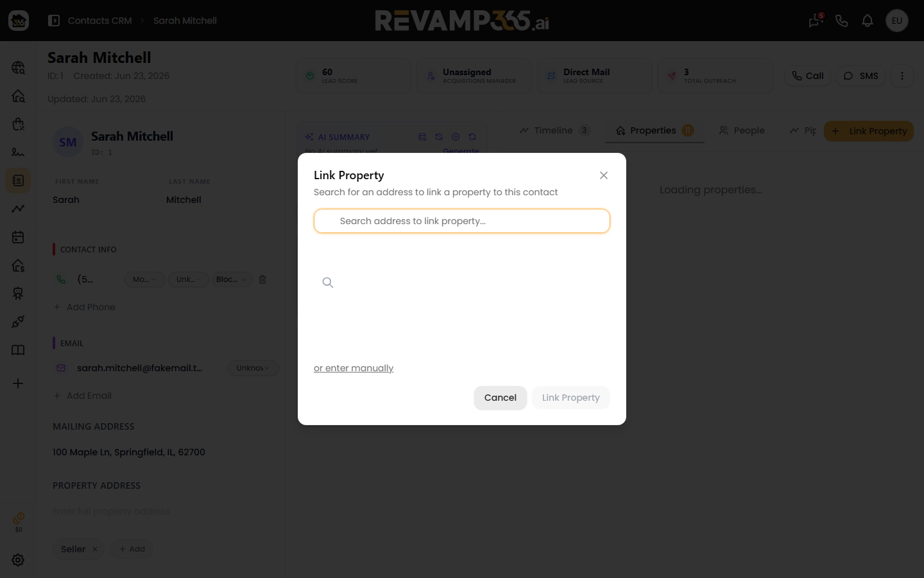Click the 3 Total Outreach card
This screenshot has width=924, height=578.
tap(715, 76)
